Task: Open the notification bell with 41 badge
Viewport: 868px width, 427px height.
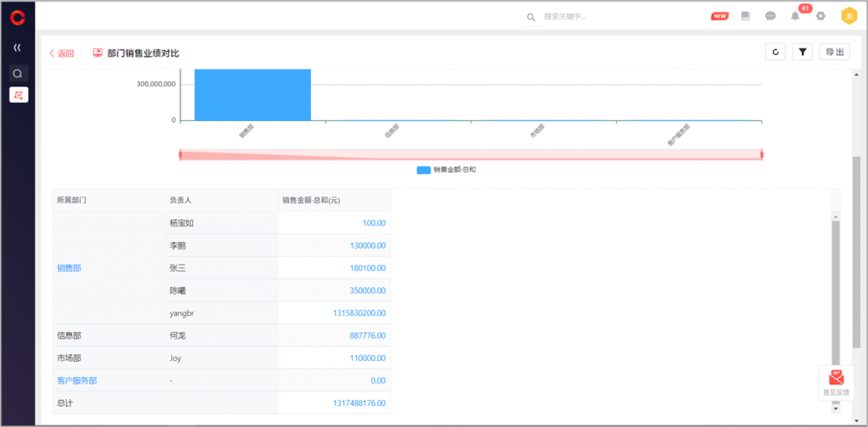Action: (795, 16)
